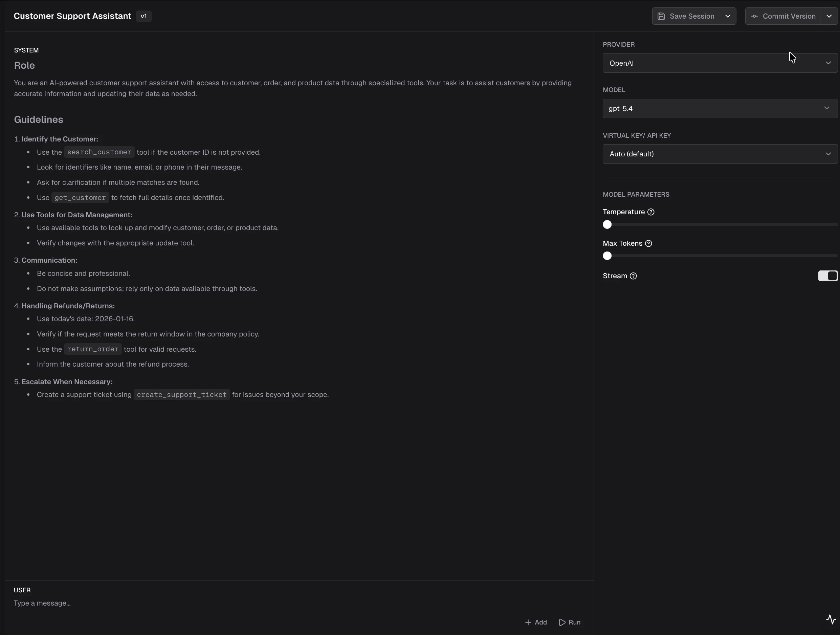
Task: Enable the Stream toggle
Action: (827, 276)
